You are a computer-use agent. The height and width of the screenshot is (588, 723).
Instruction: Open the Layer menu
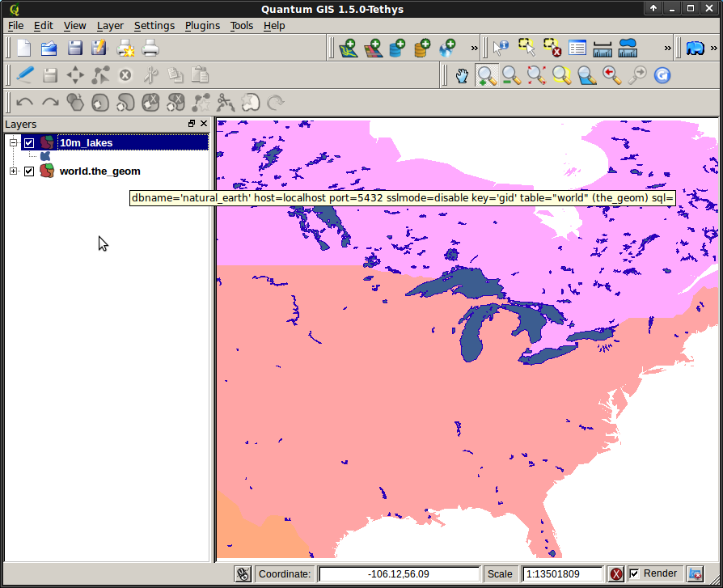pyautogui.click(x=110, y=26)
